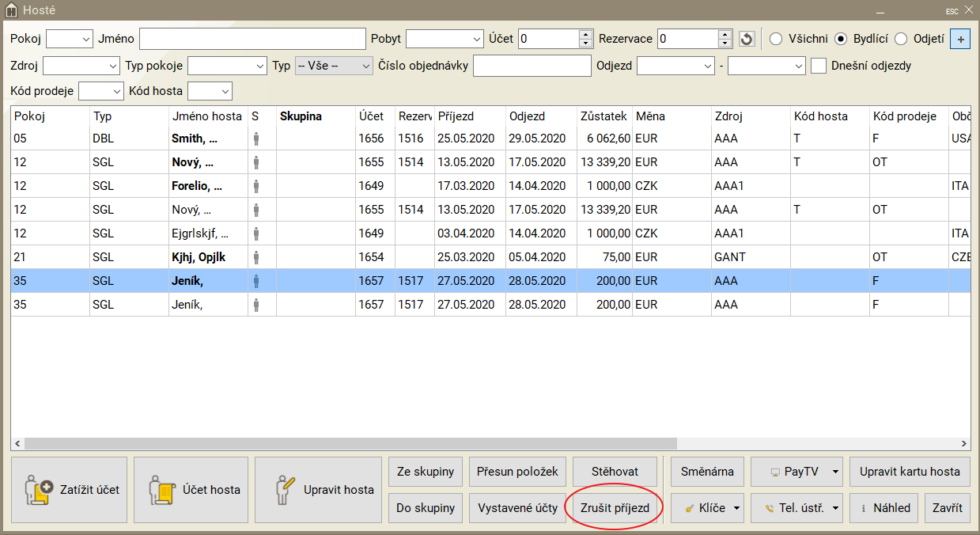Click the guest status icon in Smith row
The width and height of the screenshot is (980, 535).
[x=255, y=138]
